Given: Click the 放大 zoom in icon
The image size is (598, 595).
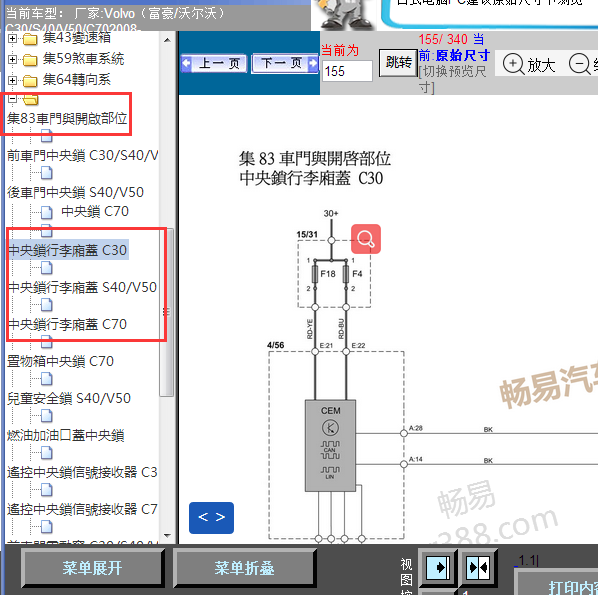Looking at the screenshot, I should click(513, 64).
